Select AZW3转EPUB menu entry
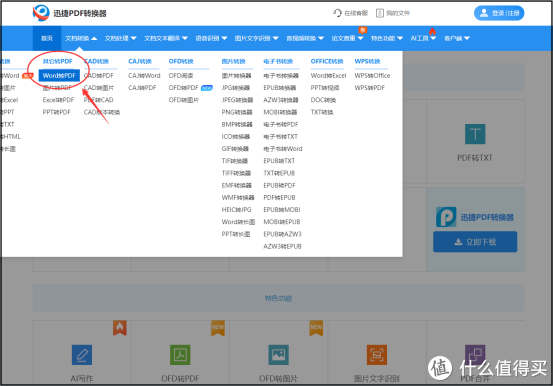The height and width of the screenshot is (386, 553). click(x=282, y=246)
